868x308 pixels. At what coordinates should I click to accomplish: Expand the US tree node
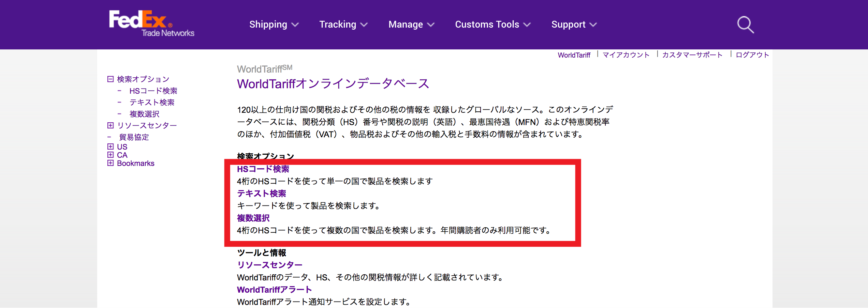point(111,147)
